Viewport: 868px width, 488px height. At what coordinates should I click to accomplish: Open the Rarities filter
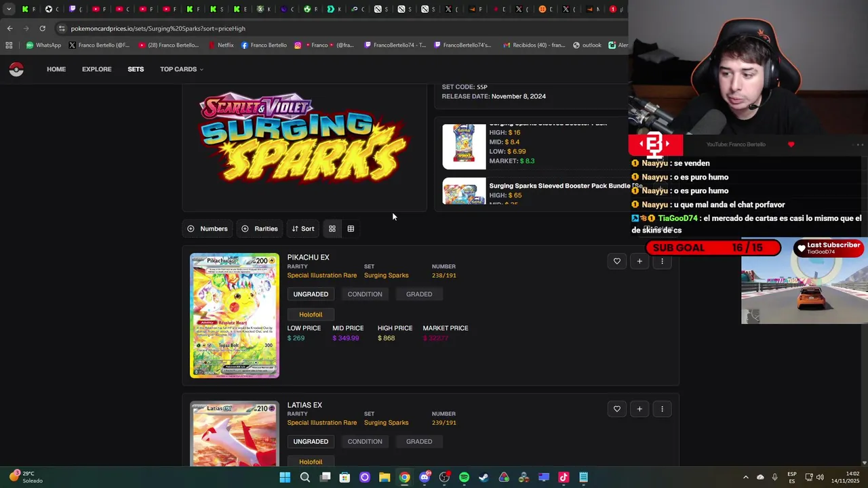[x=260, y=228]
